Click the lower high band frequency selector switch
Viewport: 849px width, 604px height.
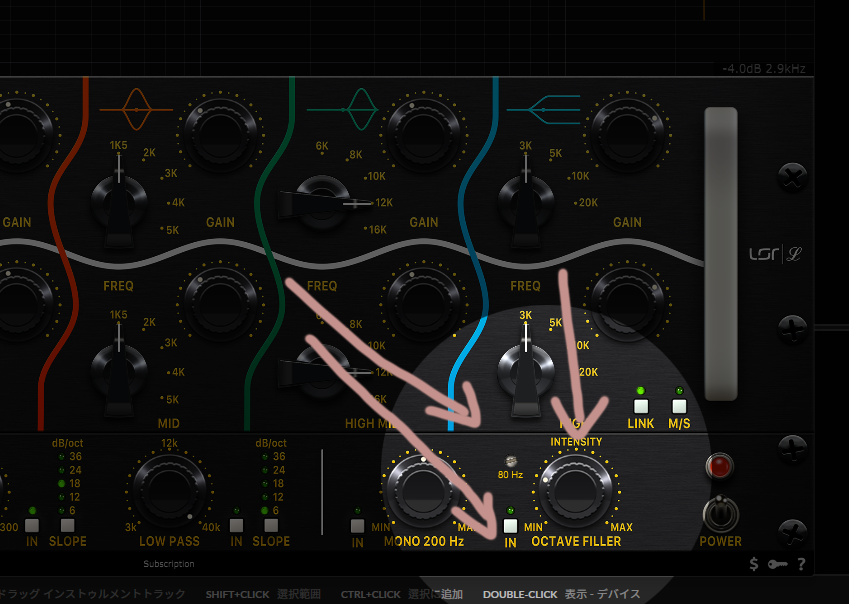[x=526, y=371]
